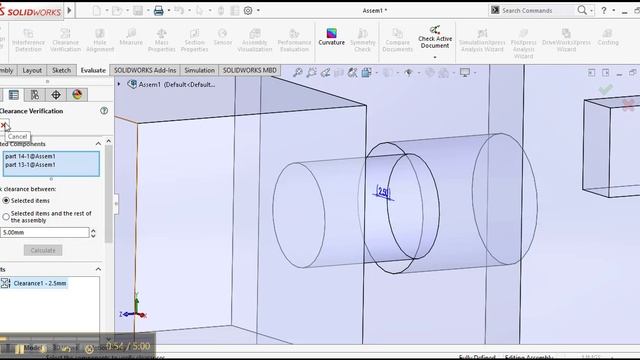Open the ConfigurationManager tab icon
Image resolution: width=640 pixels, height=360 pixels.
[35, 95]
